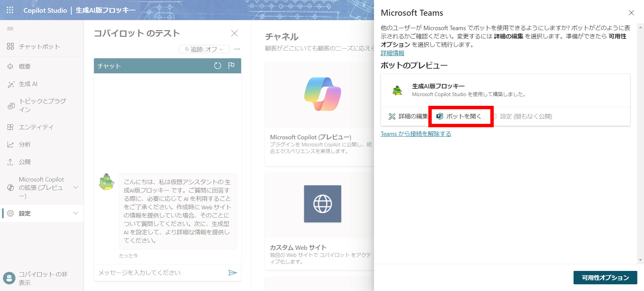Click the Teams panel scroll down arrow
This screenshot has width=644, height=291.
(x=640, y=260)
